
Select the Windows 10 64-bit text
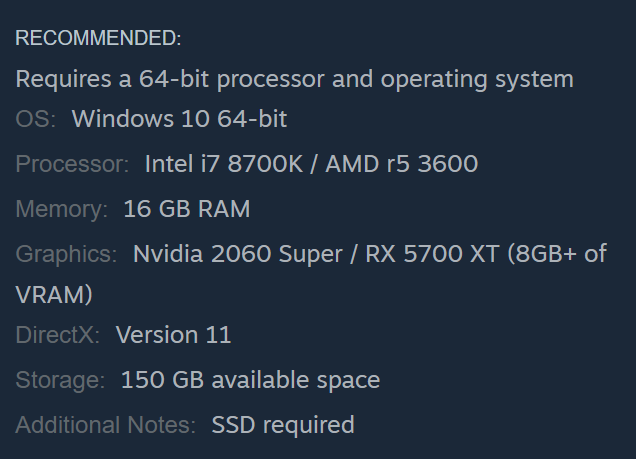179,119
